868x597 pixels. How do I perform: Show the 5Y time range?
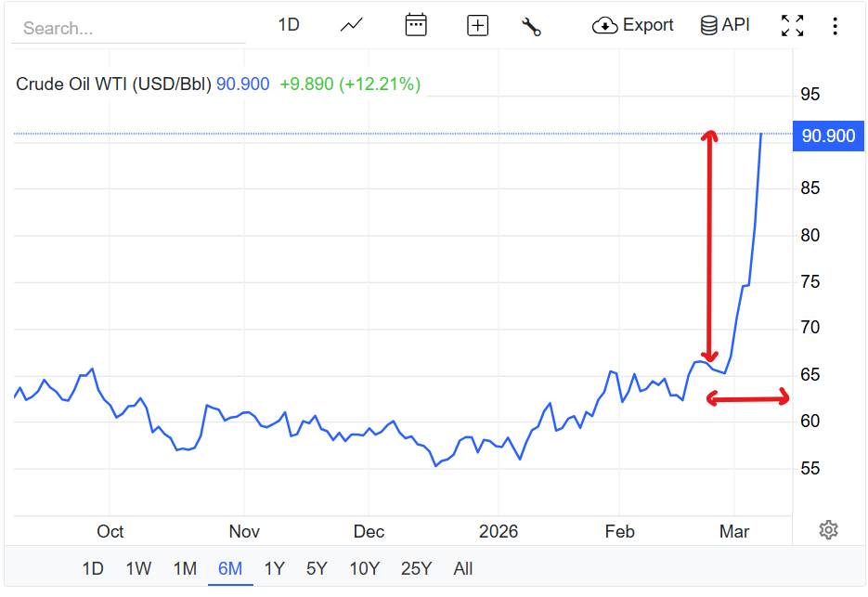pyautogui.click(x=317, y=568)
